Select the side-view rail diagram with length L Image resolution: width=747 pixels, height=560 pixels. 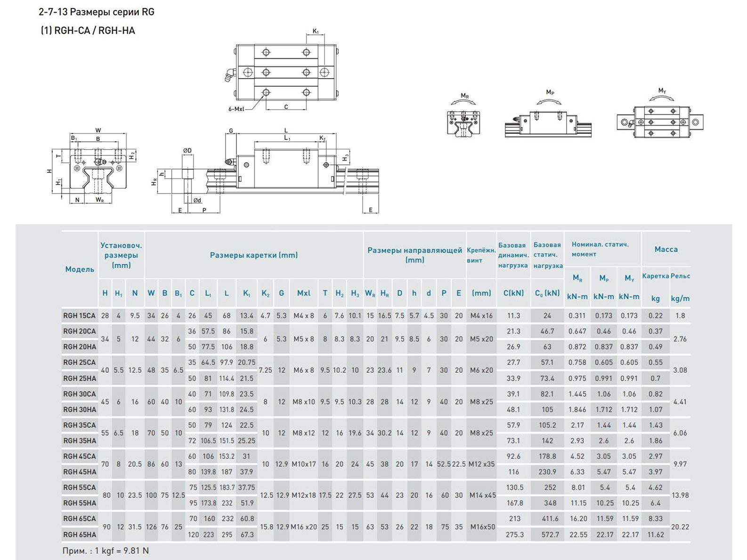pyautogui.click(x=285, y=170)
